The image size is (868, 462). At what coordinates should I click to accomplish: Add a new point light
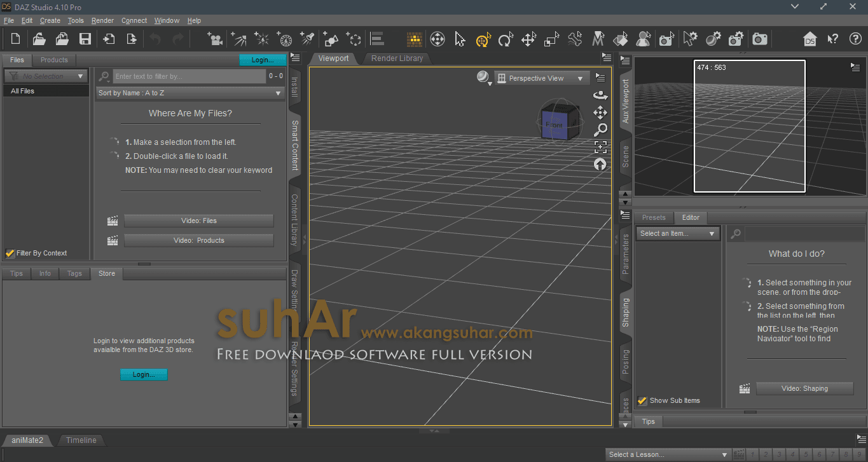coord(261,39)
